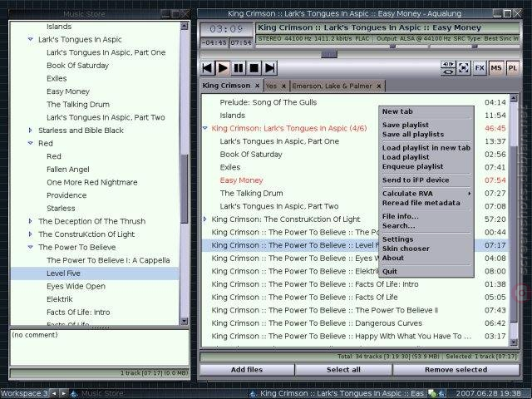Open File info... from the menu
Viewport: 532px width, 399px height.
click(401, 216)
